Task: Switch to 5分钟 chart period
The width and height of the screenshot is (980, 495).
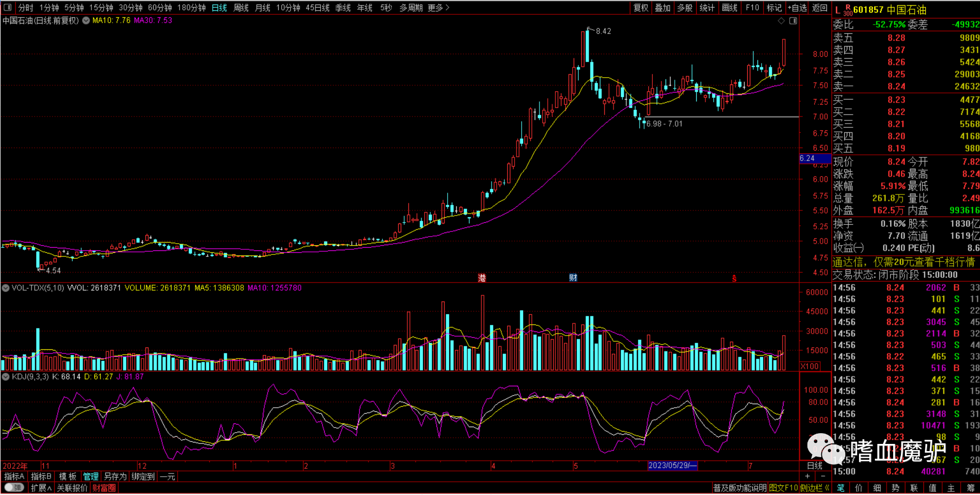Action: click(74, 8)
